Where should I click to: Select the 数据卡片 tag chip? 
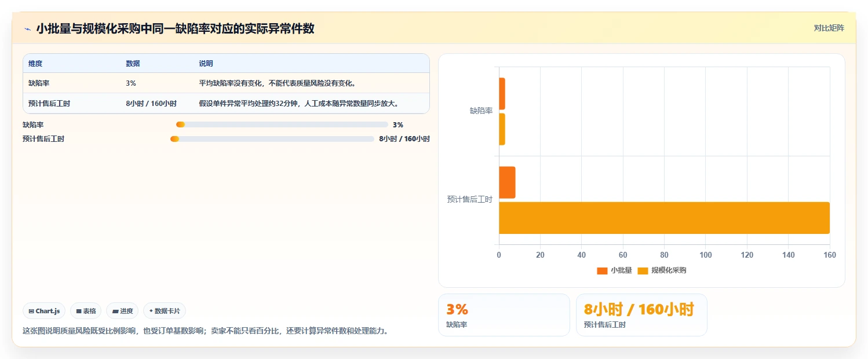[x=165, y=311]
